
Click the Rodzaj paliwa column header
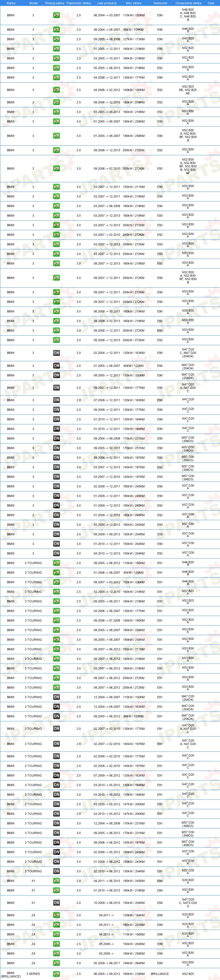pyautogui.click(x=55, y=3)
